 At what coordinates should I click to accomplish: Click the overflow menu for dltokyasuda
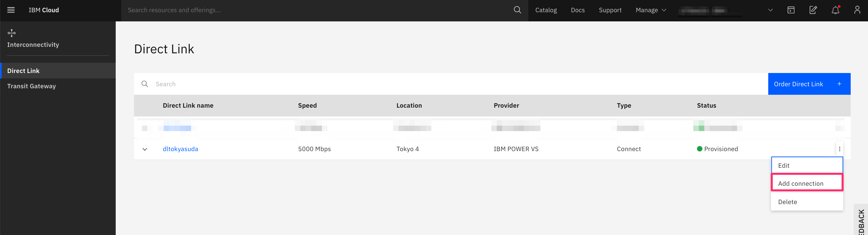coord(839,149)
